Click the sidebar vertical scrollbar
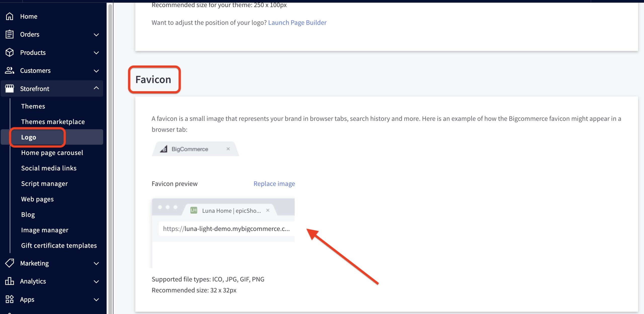The width and height of the screenshot is (644, 314). click(110, 151)
